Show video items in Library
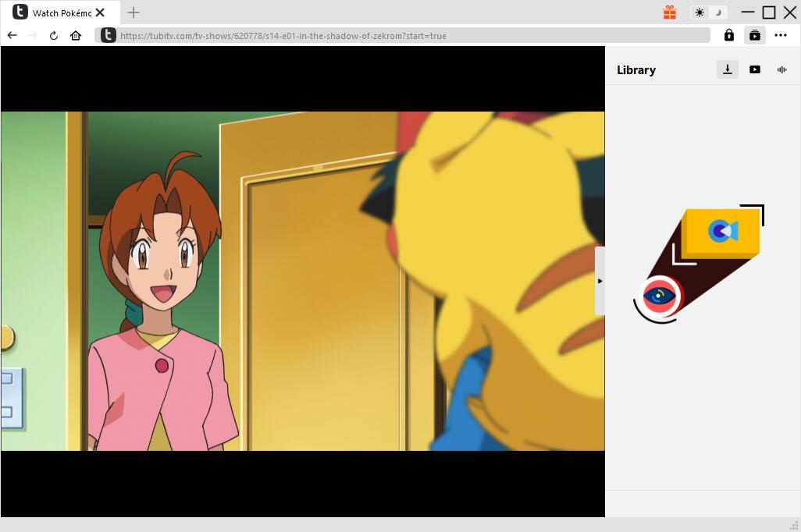 [x=754, y=69]
